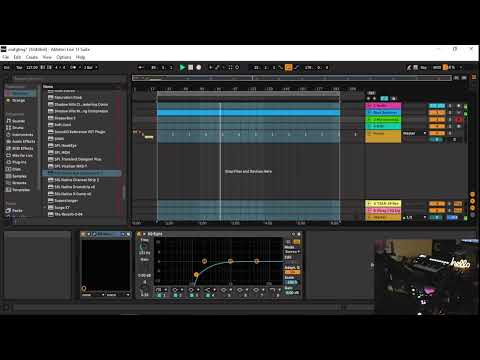Viewport: 480px width, 360px height.
Task: Toggle Punch-Out switch right of Loop
Action: (296, 67)
